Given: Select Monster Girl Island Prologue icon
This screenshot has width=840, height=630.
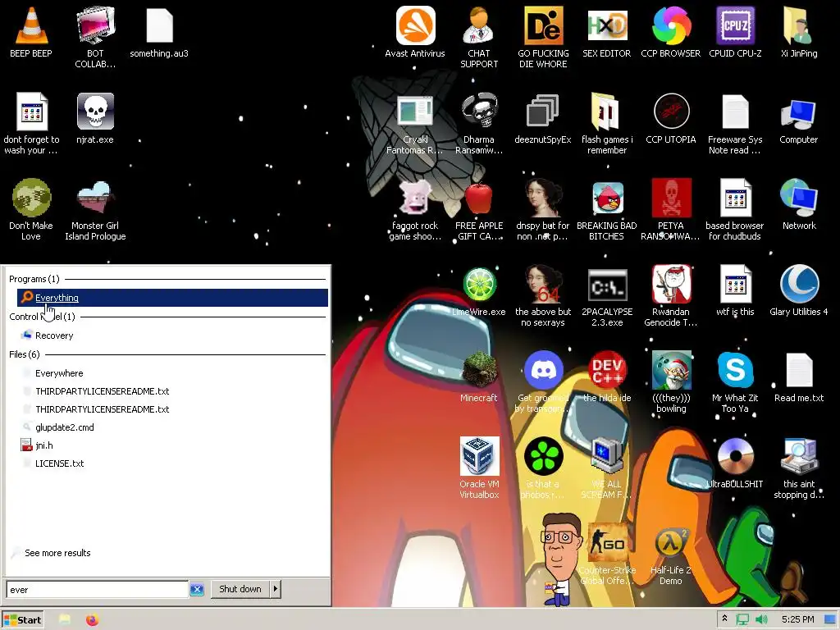Looking at the screenshot, I should [x=95, y=209].
